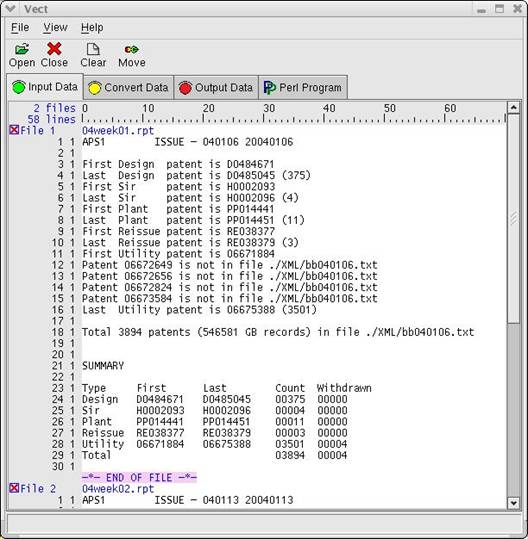Click the red X Close icon
The width and height of the screenshot is (528, 539).
[54, 49]
